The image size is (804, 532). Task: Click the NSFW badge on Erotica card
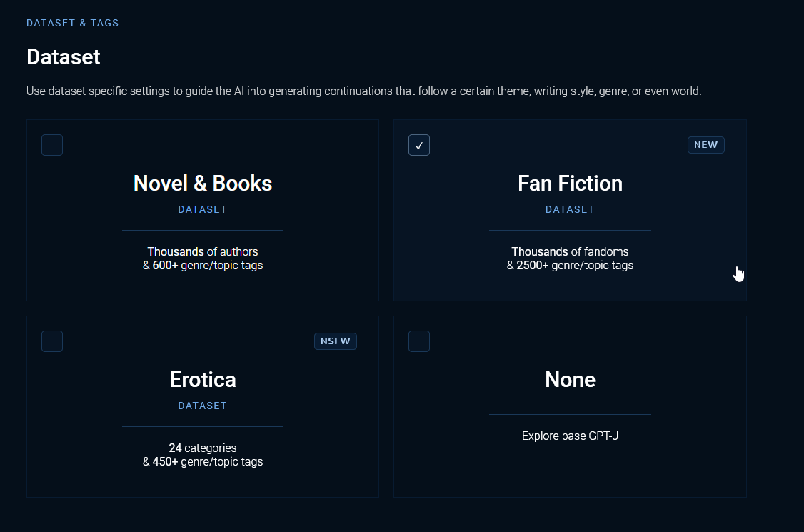coord(335,341)
